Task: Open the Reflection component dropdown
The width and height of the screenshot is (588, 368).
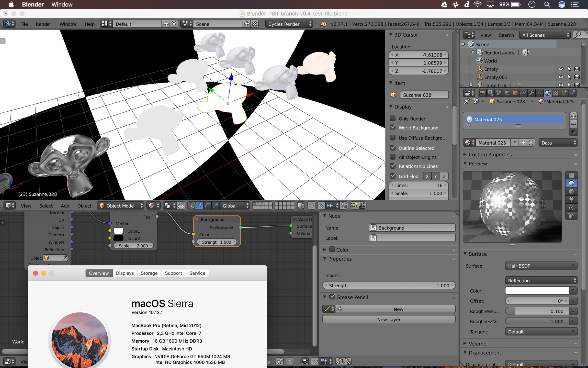Action: coord(541,280)
